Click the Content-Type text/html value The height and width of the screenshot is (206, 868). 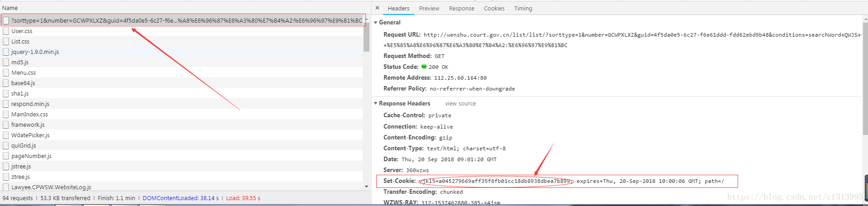coord(466,149)
